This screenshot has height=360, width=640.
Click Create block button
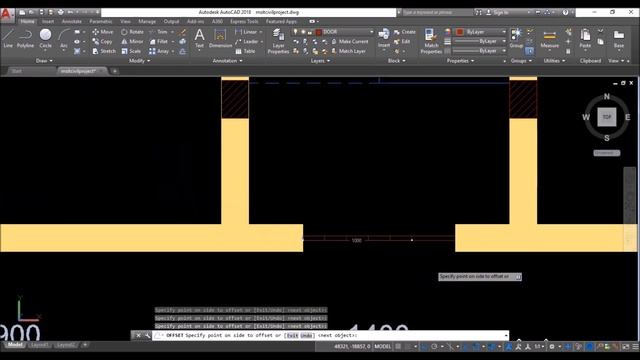point(404,32)
